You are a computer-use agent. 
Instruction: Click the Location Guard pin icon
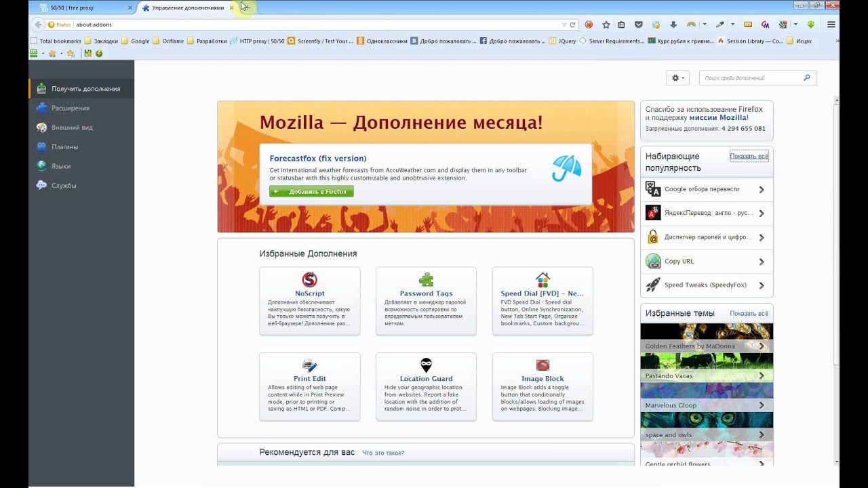coord(426,365)
